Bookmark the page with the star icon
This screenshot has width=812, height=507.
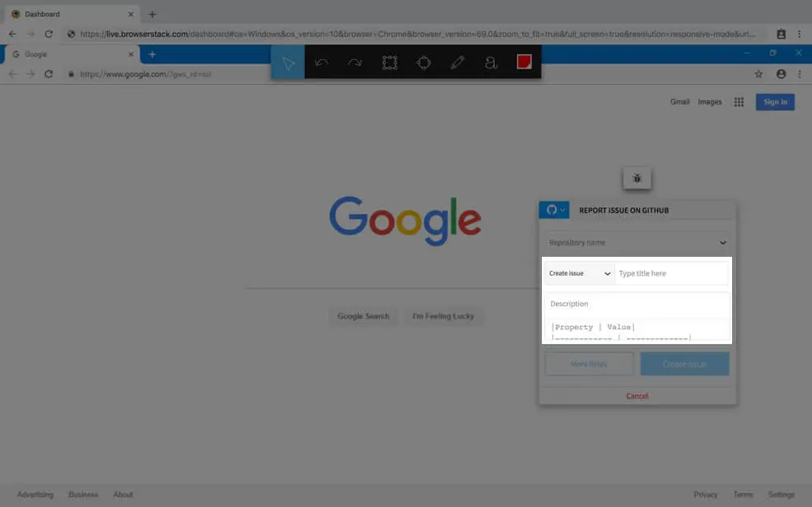758,75
